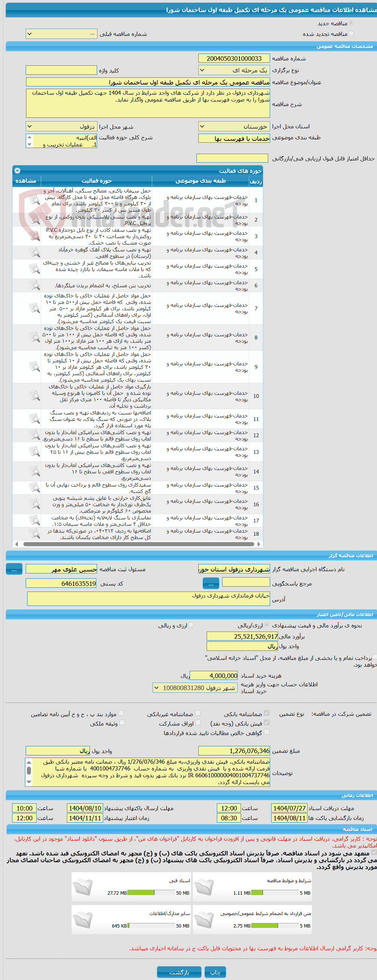Click the مشاهده column header
Screen dimensions: 377x980
pyautogui.click(x=26, y=181)
